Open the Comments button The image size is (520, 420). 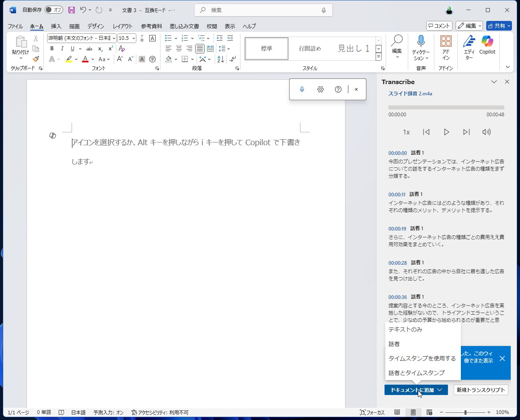pos(439,26)
